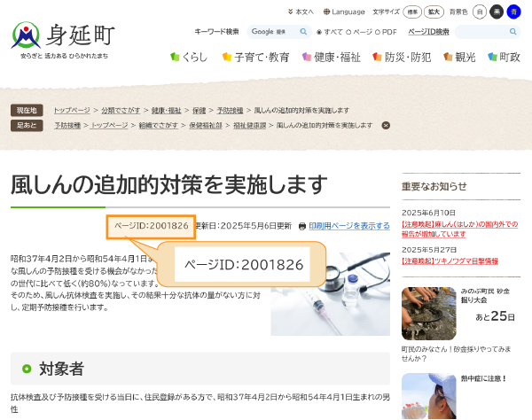Go to 予防接種 in 現在地 breadcrumb
The height and width of the screenshot is (420, 532).
230,110
